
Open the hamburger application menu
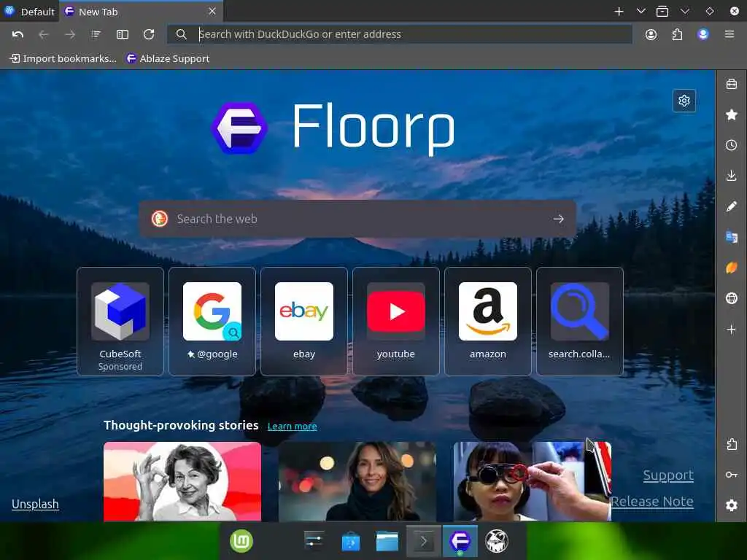coord(729,34)
